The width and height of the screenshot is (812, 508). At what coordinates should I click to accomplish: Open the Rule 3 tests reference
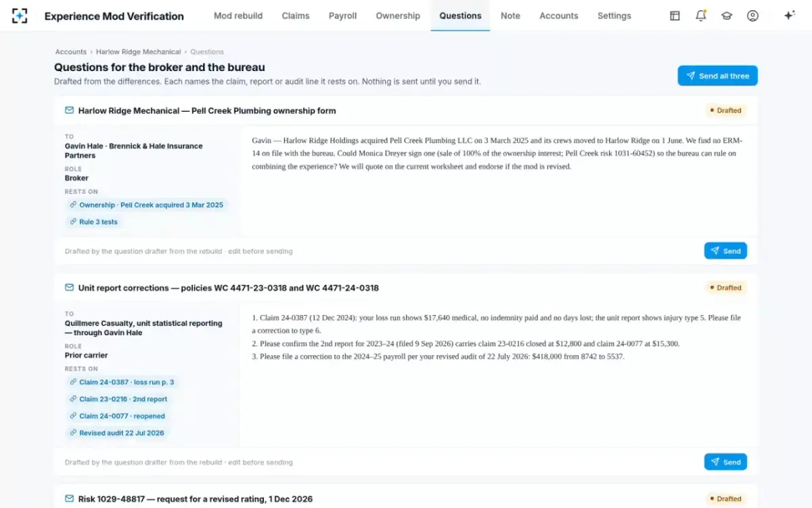(x=94, y=221)
